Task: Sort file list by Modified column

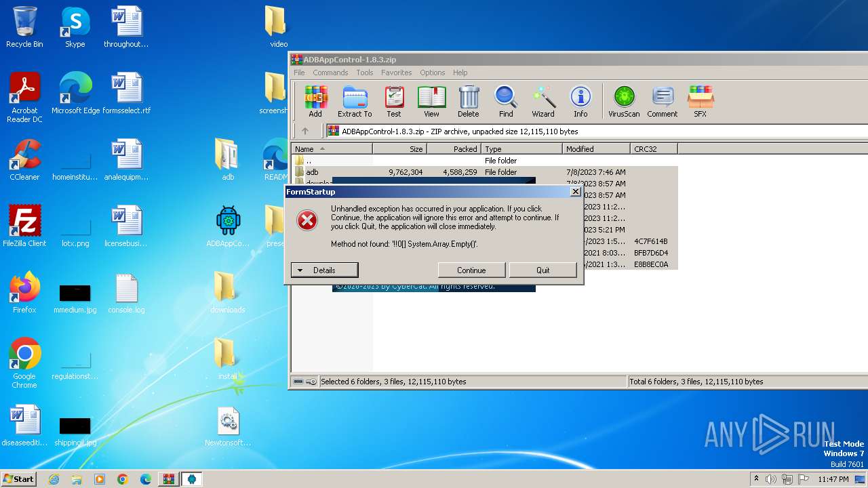Action: 597,148
